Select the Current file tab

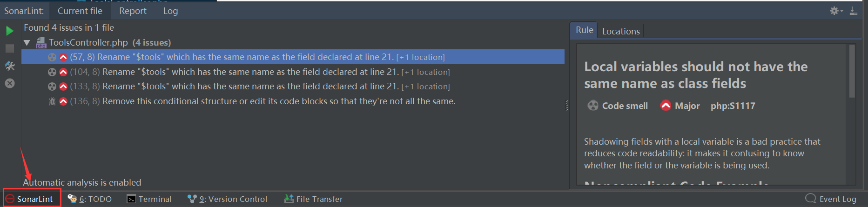(x=80, y=11)
